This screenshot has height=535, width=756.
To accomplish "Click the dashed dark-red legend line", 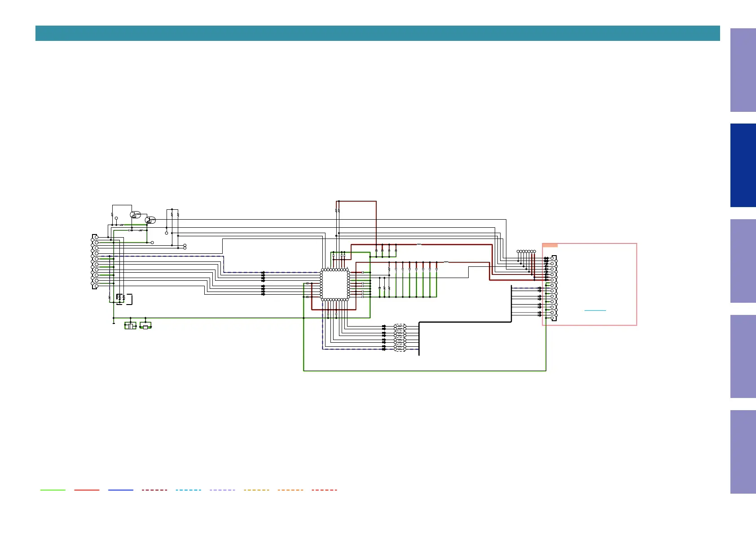I will (154, 490).
